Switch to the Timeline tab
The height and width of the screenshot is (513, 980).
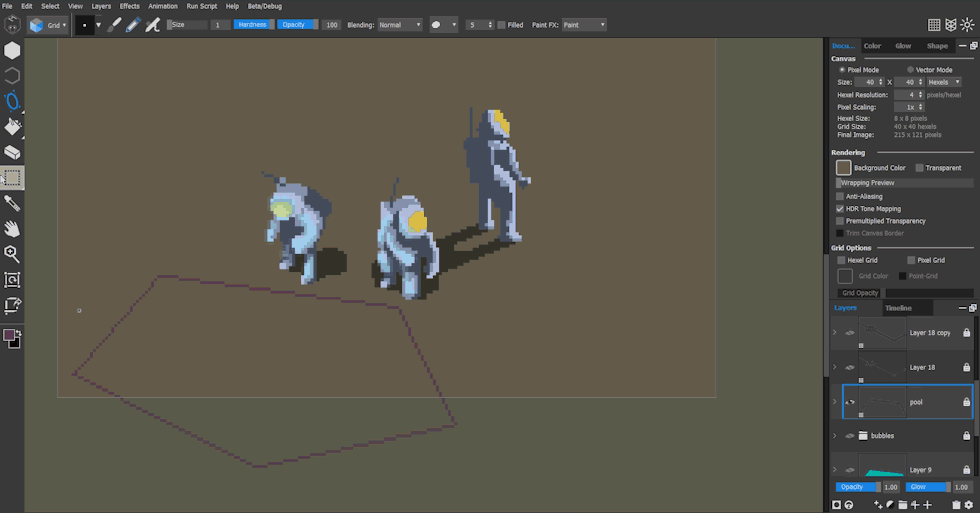[898, 308]
